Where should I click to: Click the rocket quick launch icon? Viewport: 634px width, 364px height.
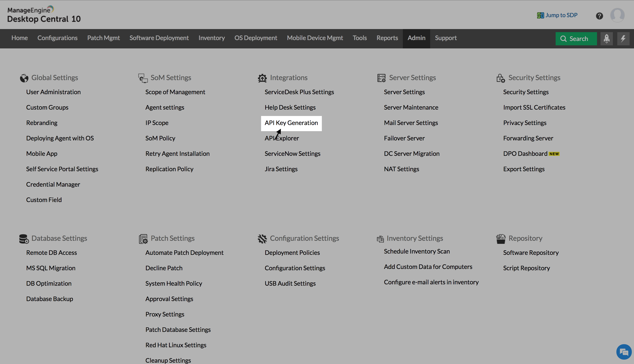point(606,39)
